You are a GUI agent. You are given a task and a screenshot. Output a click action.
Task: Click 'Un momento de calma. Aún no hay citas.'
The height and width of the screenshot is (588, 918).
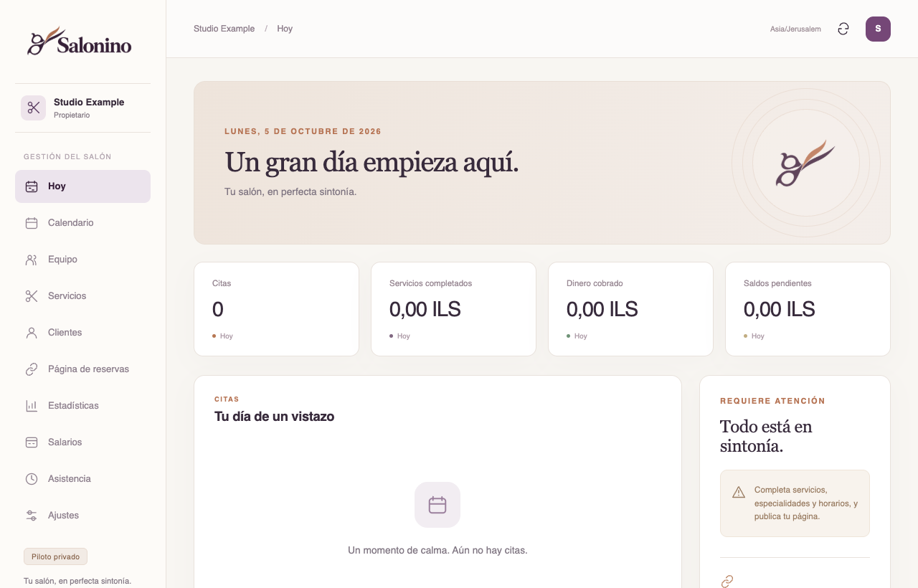tap(437, 551)
